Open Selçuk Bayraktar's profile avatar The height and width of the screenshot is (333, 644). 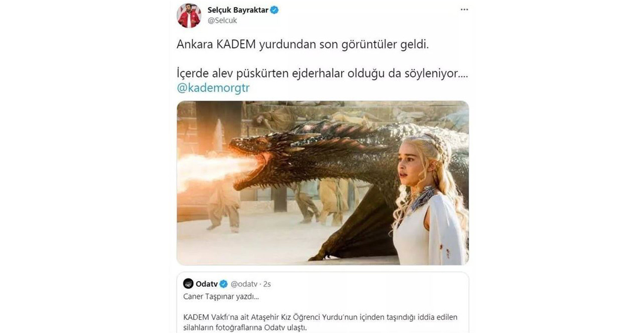189,15
